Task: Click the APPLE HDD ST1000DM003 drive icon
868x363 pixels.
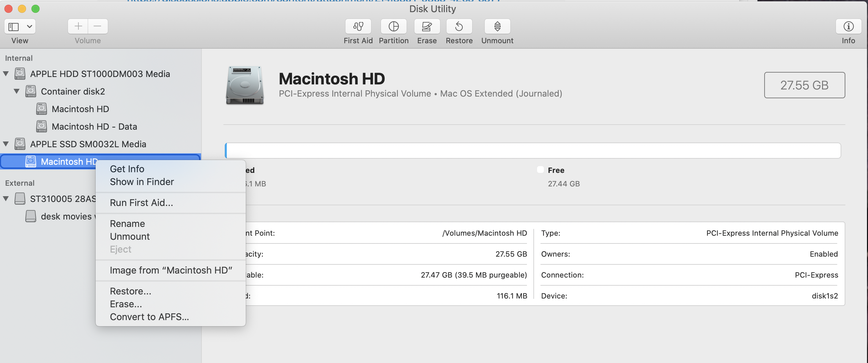Action: click(20, 74)
